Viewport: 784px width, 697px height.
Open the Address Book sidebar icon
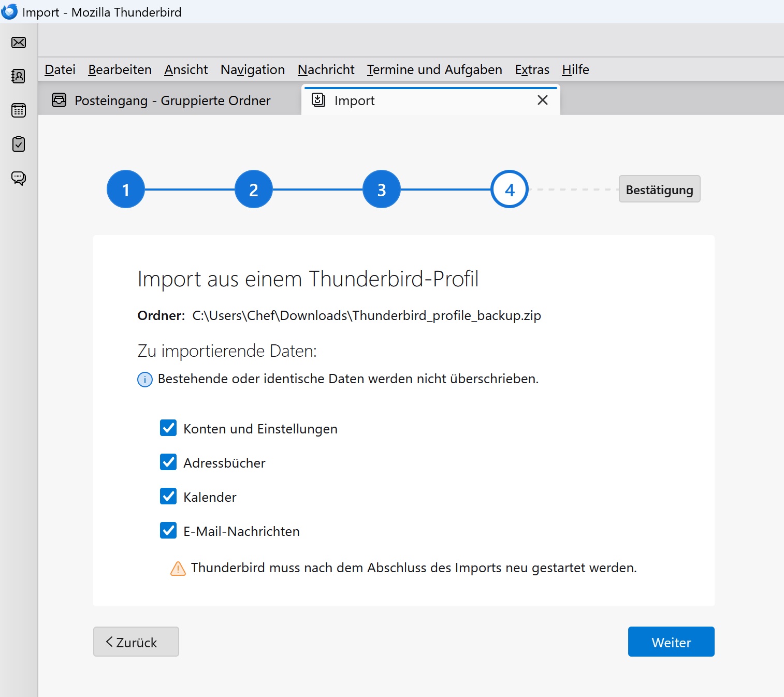click(19, 76)
